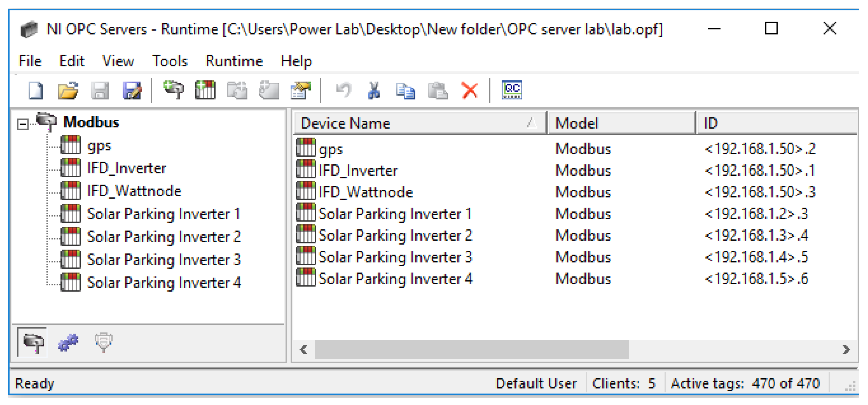Click the New Channel toolbar icon
Screen dimensions: 868x405
pos(173,90)
